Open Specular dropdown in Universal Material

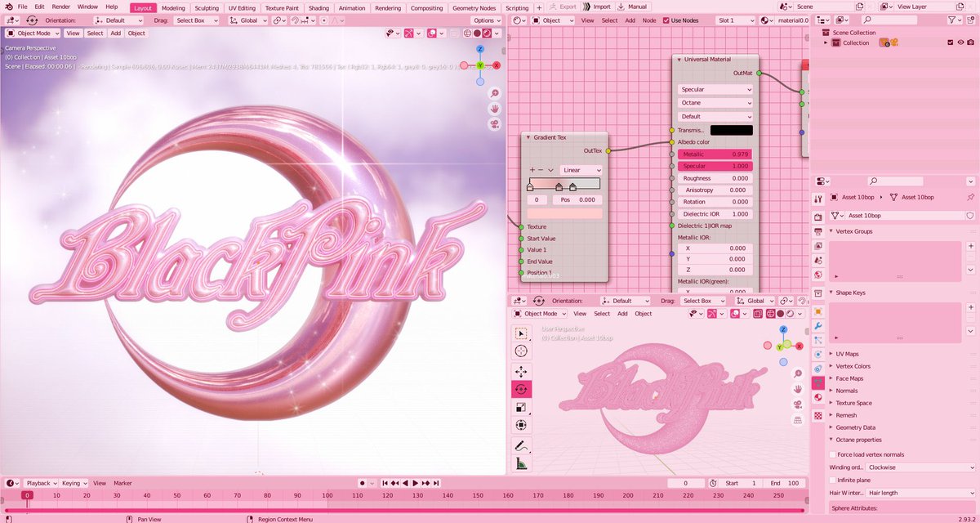pyautogui.click(x=715, y=89)
